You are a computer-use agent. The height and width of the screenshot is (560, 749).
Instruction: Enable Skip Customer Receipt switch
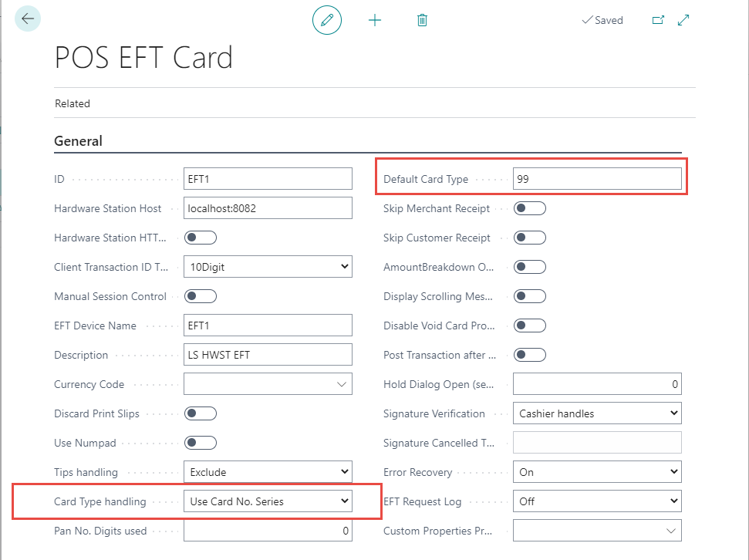pos(530,238)
